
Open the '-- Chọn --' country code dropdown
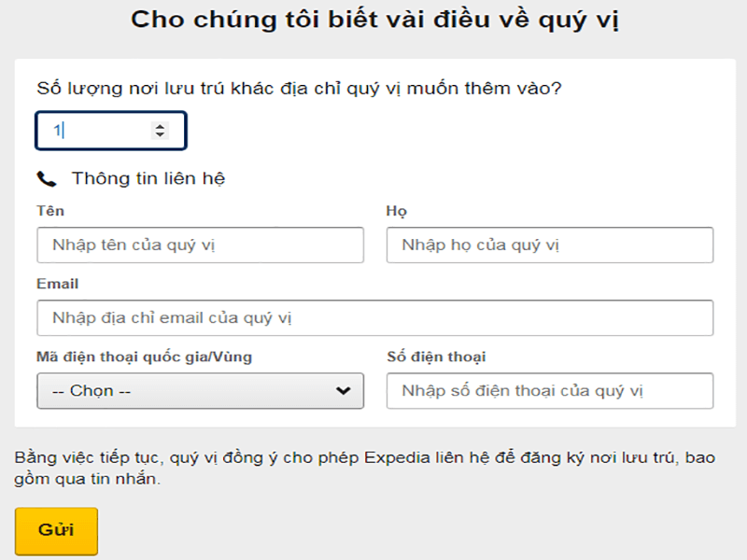click(187, 391)
